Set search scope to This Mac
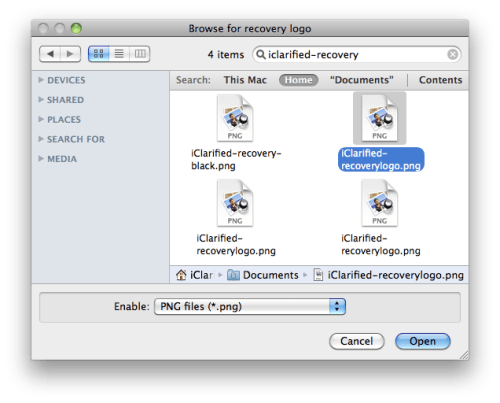This screenshot has width=500, height=403. tap(245, 80)
